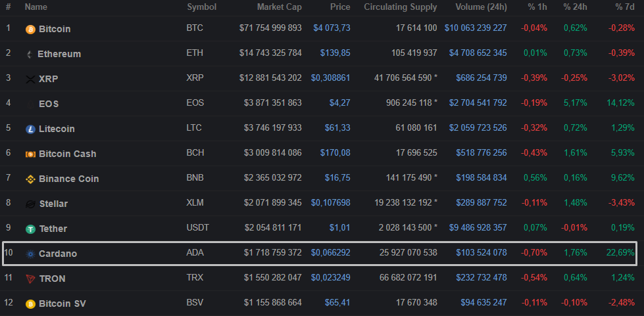The height and width of the screenshot is (316, 644).
Task: Click the Binance Coin logo icon
Action: [30, 179]
